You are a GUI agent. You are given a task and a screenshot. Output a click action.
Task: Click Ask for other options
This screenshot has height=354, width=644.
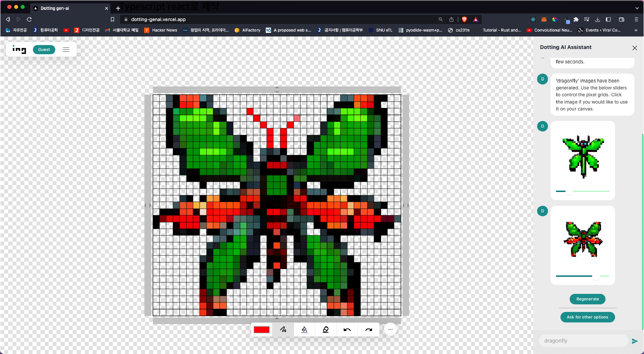(587, 317)
